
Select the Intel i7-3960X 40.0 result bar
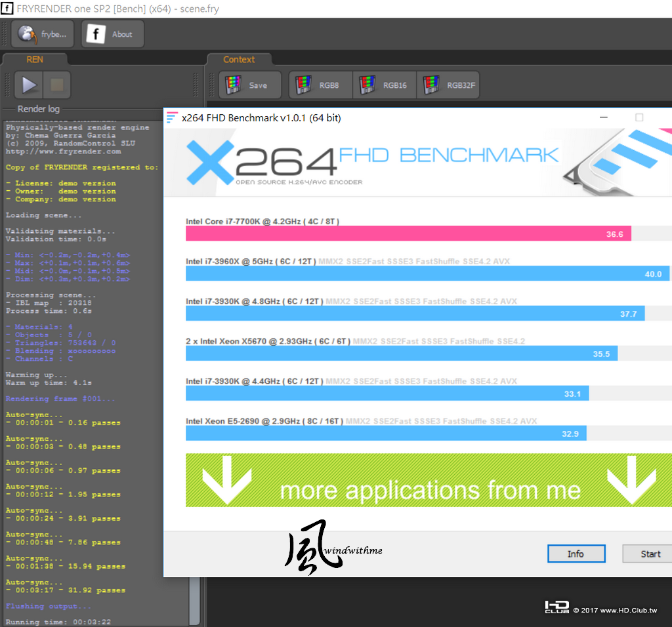[x=427, y=273]
